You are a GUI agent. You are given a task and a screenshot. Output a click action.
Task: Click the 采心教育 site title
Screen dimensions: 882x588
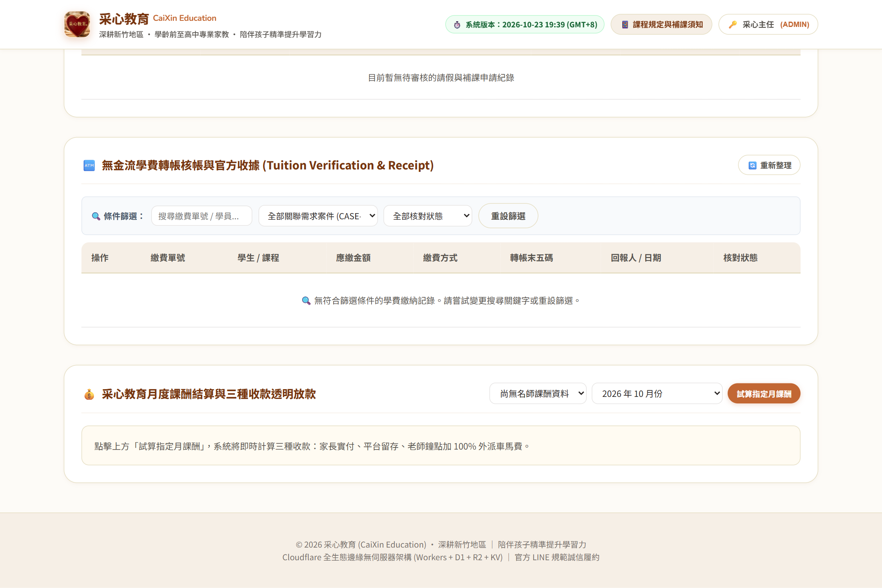(124, 19)
